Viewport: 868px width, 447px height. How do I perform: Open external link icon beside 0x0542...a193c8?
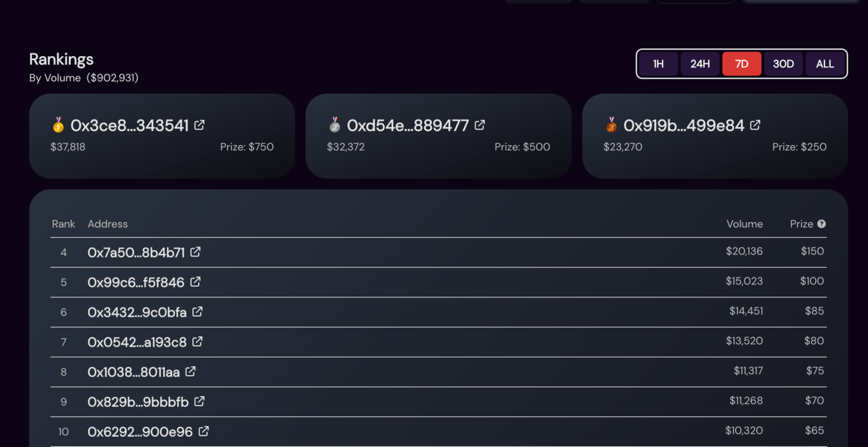coord(197,341)
